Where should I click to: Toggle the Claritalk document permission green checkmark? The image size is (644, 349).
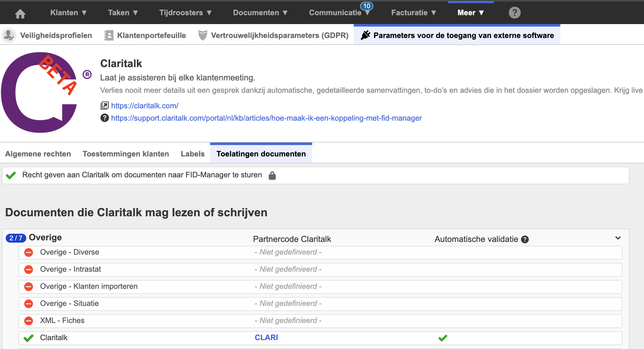[29, 338]
